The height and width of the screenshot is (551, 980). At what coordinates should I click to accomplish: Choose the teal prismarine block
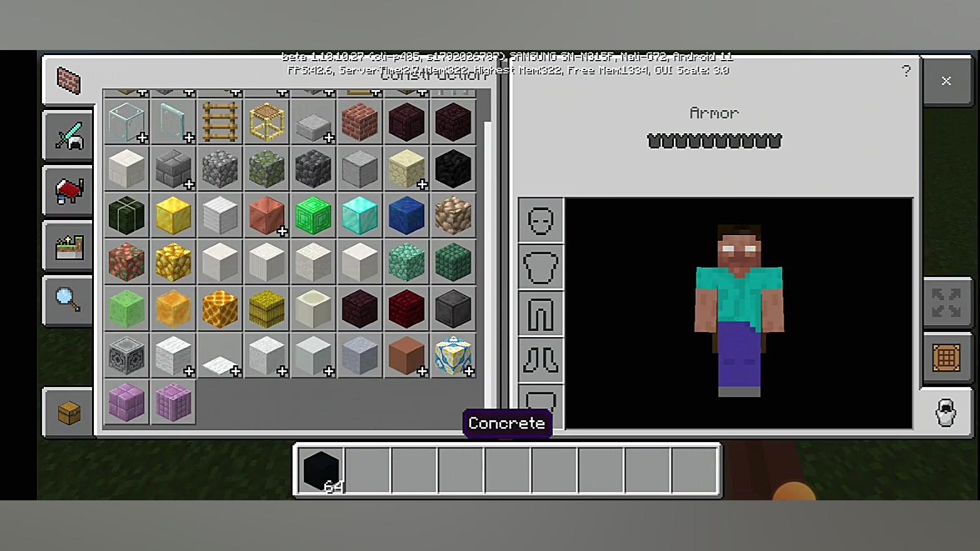[x=407, y=263]
